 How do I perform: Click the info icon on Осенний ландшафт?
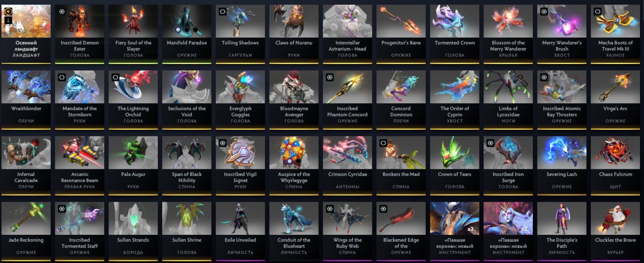(9, 20)
